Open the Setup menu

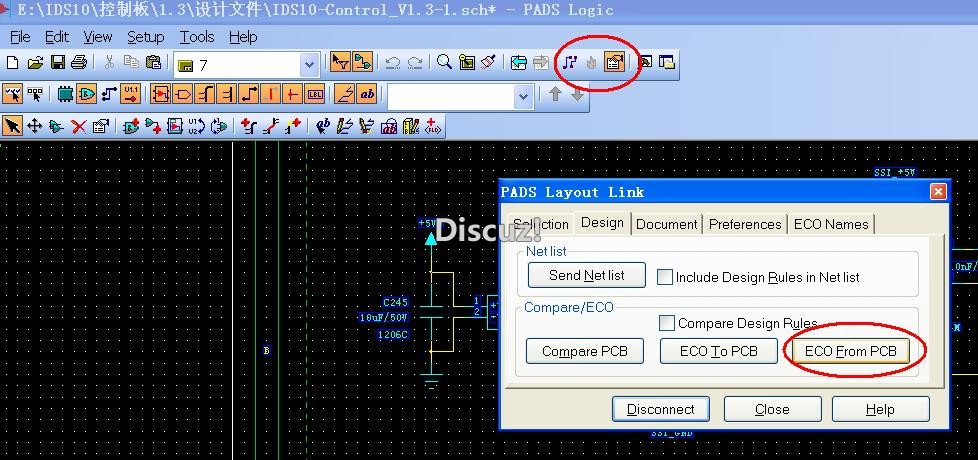[x=145, y=37]
